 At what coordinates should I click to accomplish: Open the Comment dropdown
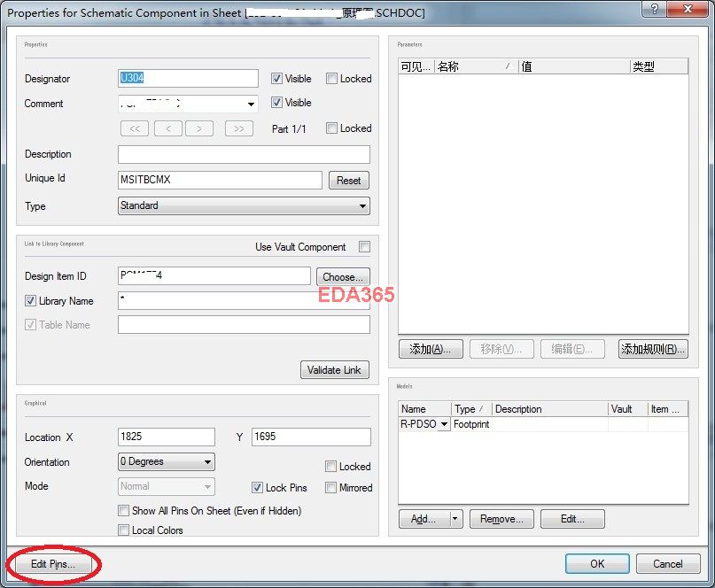[x=251, y=104]
